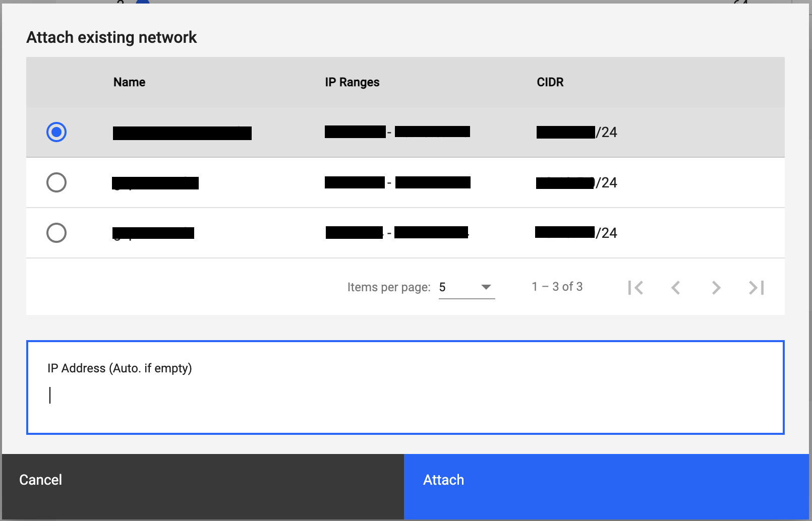Click the CIDR column header

(x=550, y=82)
